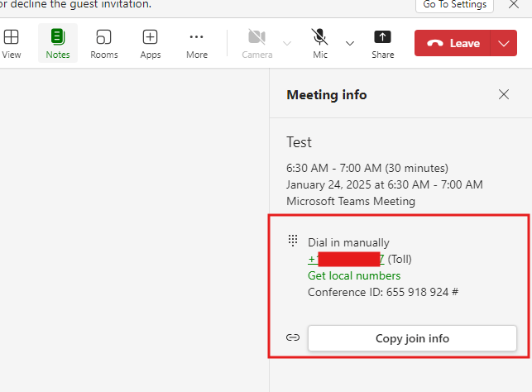
Task: Open the Leave options dropdown arrow
Action: pyautogui.click(x=504, y=43)
